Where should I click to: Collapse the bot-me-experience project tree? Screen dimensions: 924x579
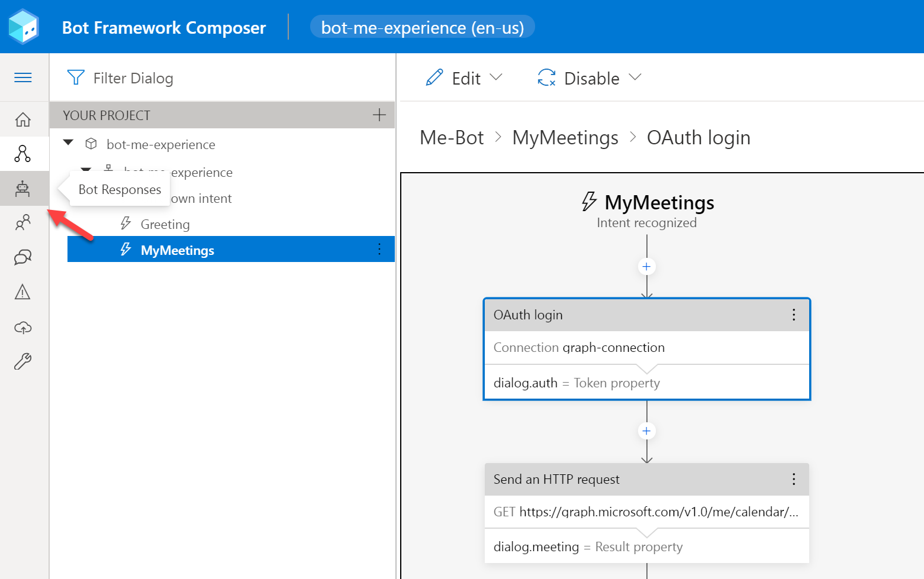pos(69,143)
